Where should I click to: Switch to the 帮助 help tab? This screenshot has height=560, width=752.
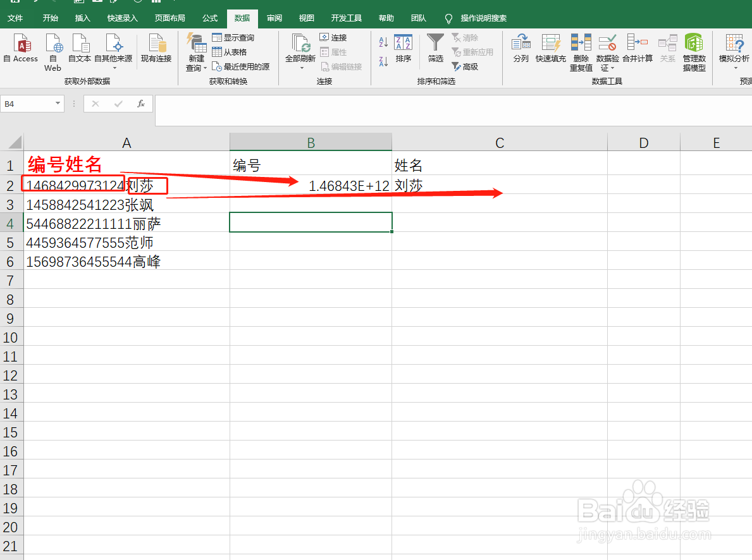pos(386,18)
